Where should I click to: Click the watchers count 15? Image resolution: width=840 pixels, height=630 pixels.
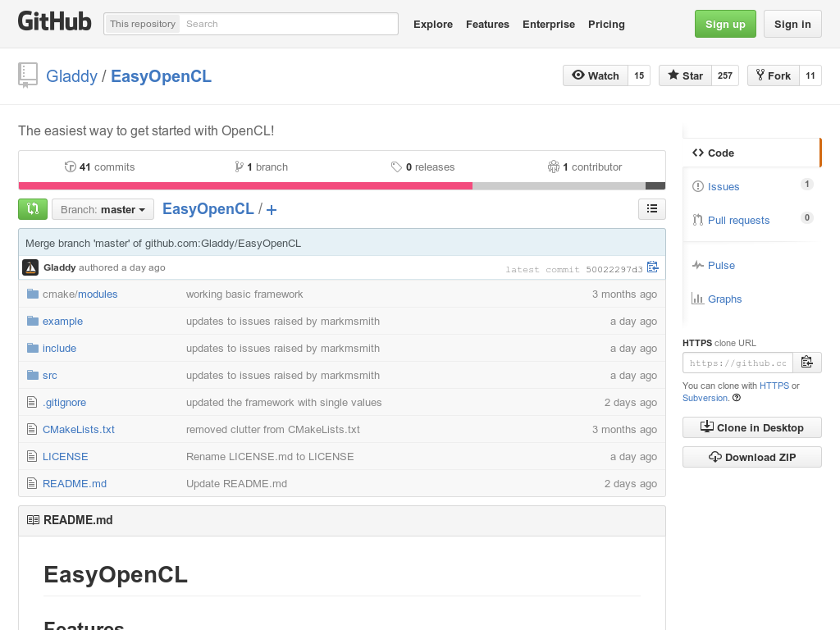pos(639,75)
